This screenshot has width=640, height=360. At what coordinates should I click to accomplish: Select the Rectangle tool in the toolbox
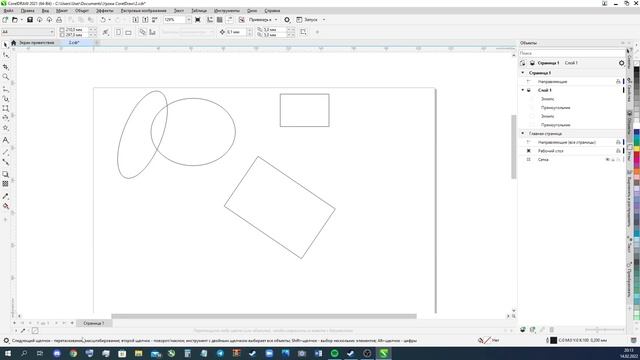(5, 108)
